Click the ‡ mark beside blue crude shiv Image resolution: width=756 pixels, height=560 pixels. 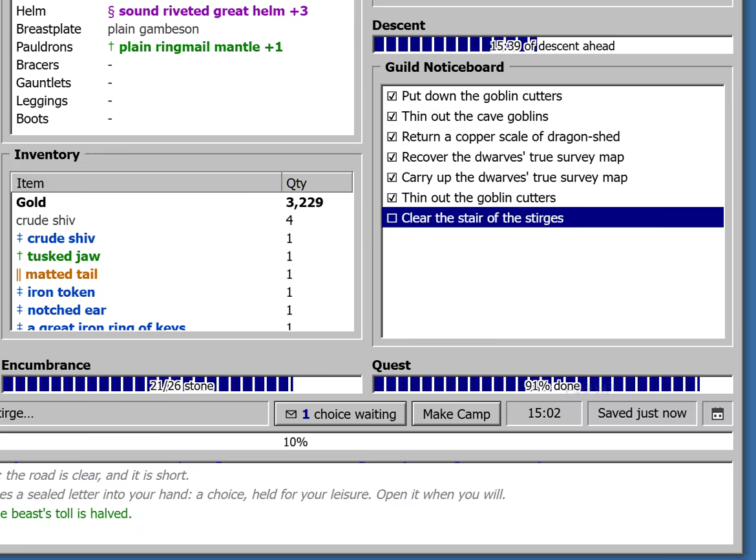click(x=20, y=238)
